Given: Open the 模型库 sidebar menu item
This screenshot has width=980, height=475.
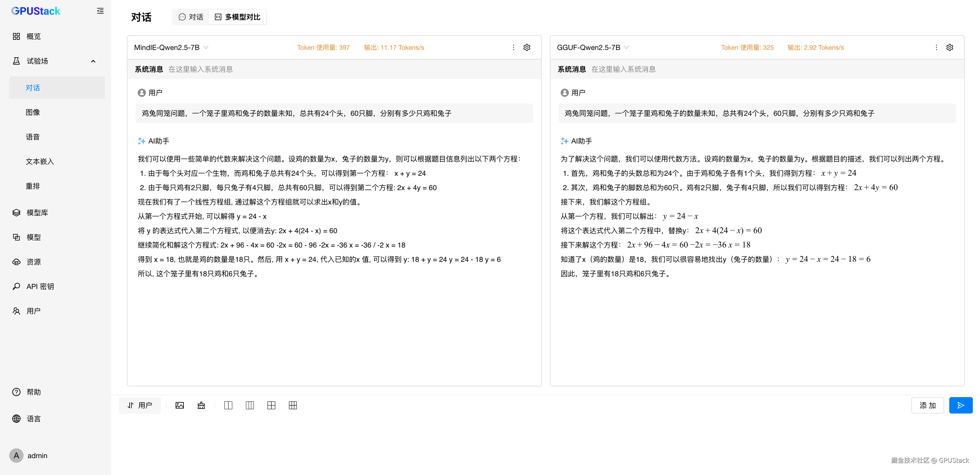Looking at the screenshot, I should [x=37, y=213].
